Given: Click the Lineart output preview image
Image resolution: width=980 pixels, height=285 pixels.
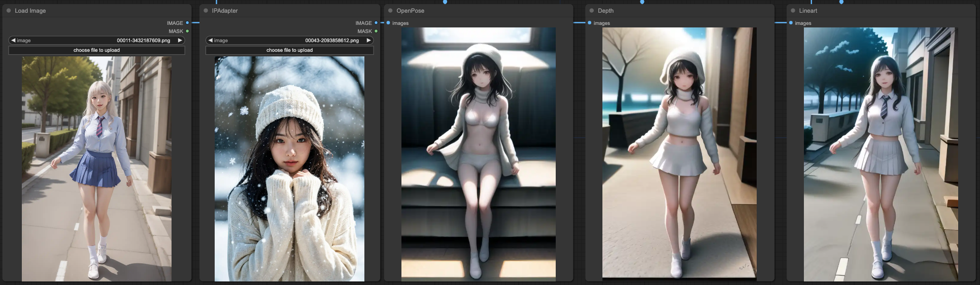Looking at the screenshot, I should coord(881,154).
